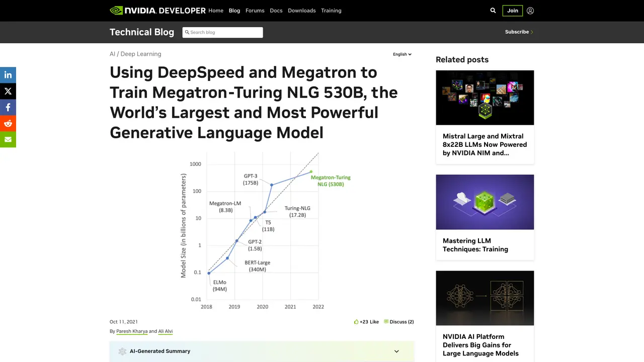This screenshot has width=644, height=362.
Task: Open the search magnifier in top bar
Action: (x=493, y=11)
